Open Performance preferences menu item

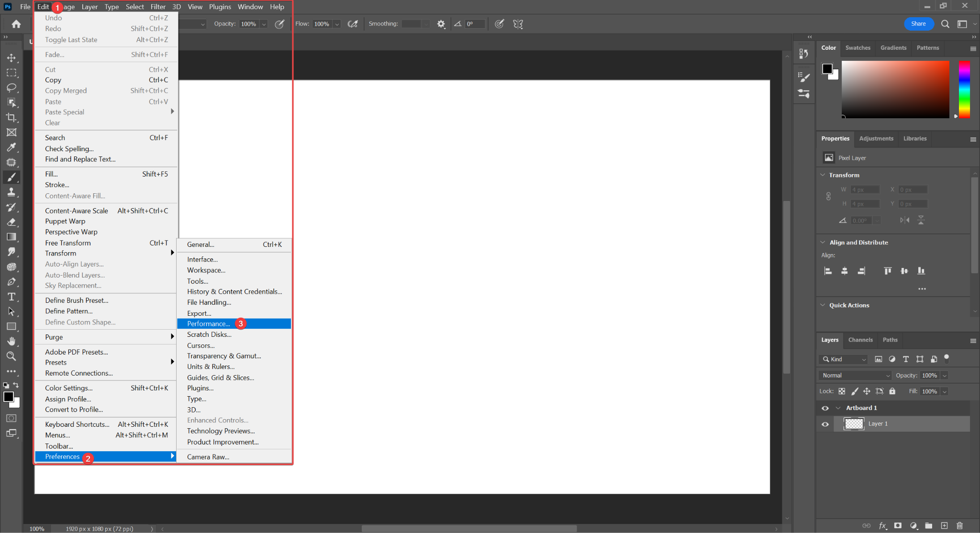210,323
